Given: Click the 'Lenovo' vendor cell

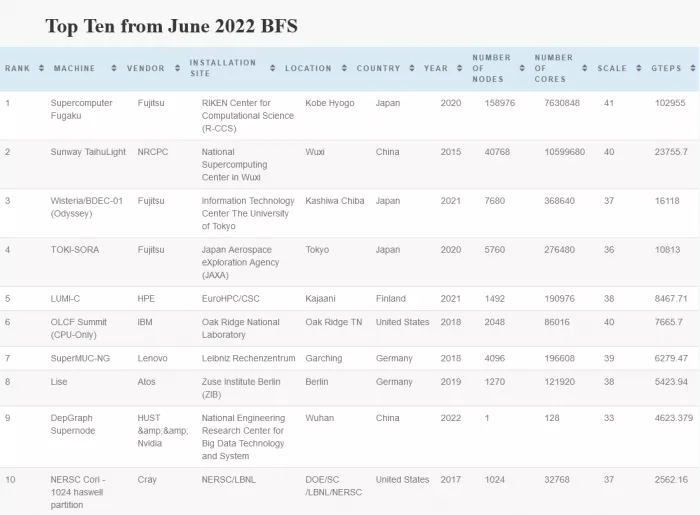Looking at the screenshot, I should 152,358.
